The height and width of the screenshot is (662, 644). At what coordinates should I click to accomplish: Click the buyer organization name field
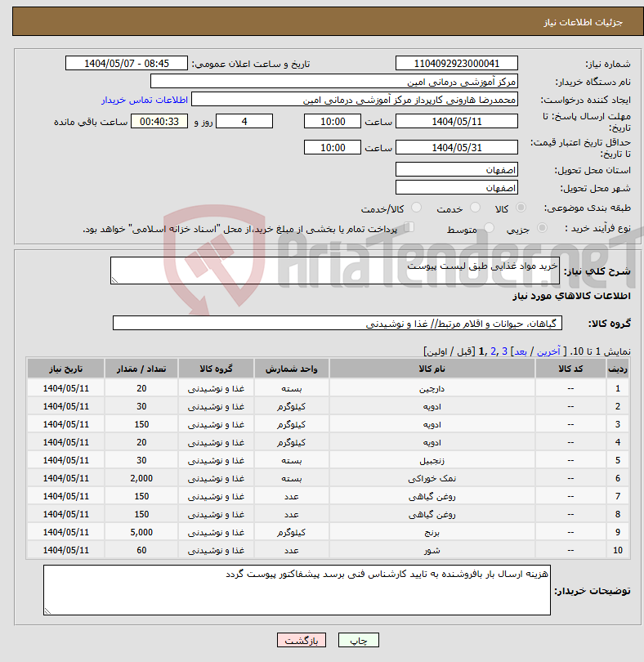334,82
